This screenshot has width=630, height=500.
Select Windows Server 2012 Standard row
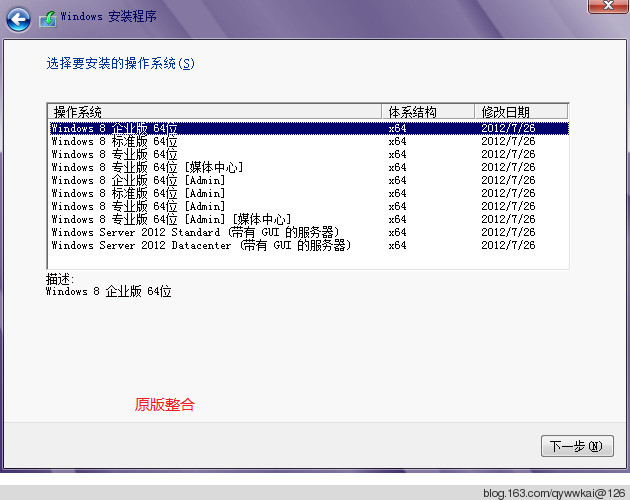(x=309, y=232)
